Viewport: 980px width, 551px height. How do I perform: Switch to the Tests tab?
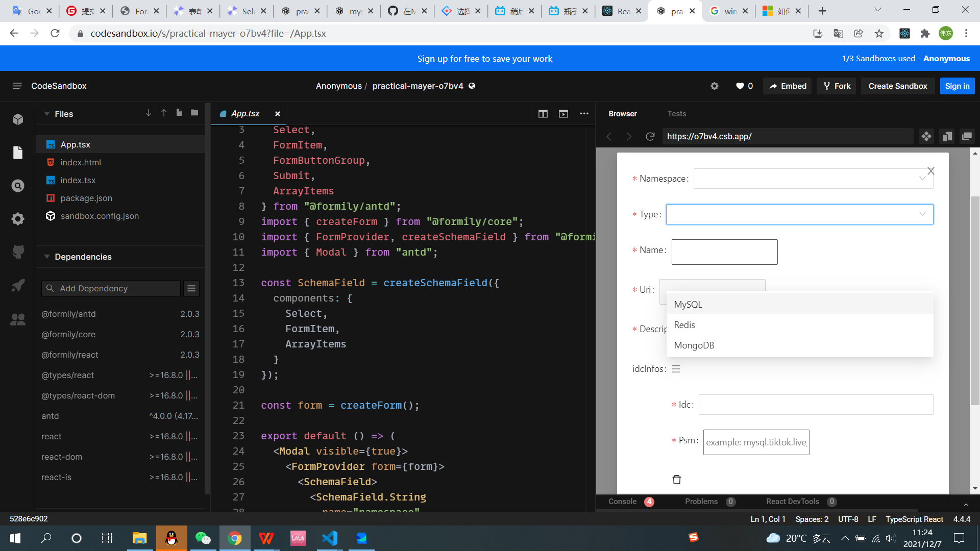click(x=677, y=113)
